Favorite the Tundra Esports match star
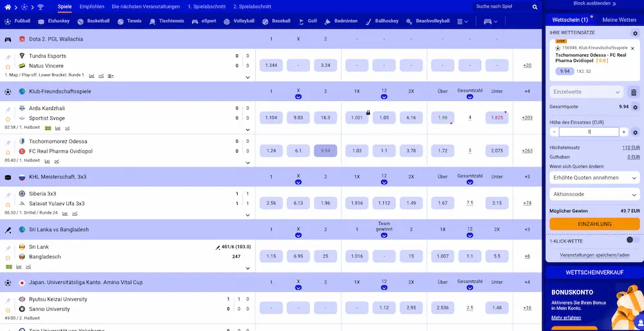This screenshot has width=644, height=331. (8, 66)
